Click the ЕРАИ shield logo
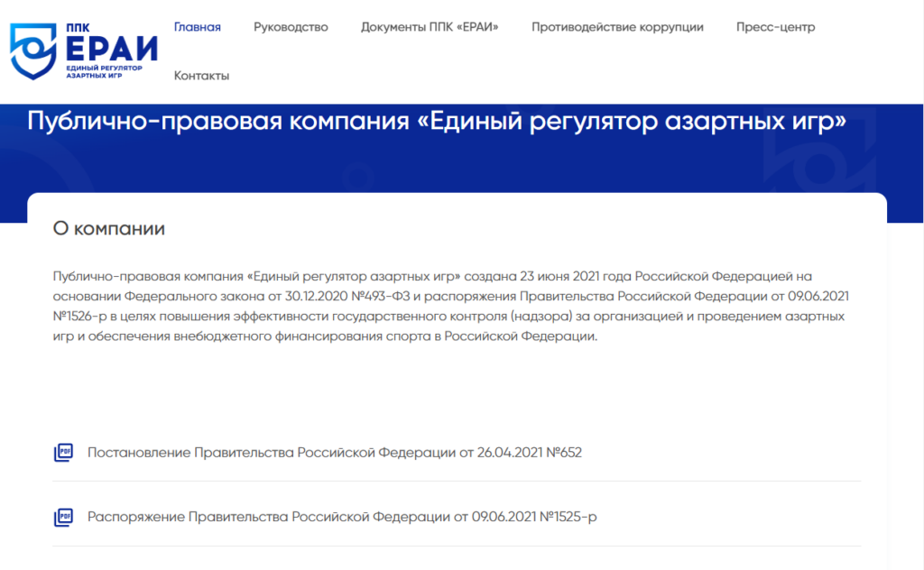Screen dimensions: 924x570 point(33,51)
